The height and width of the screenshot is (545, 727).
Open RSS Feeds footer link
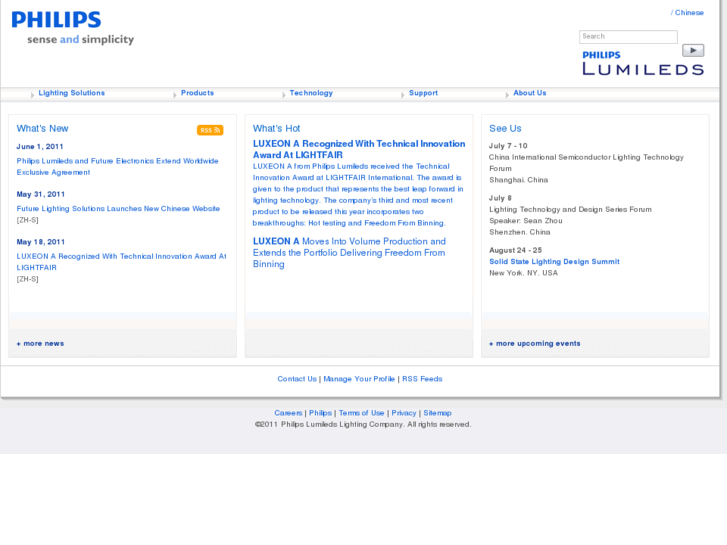(x=422, y=379)
